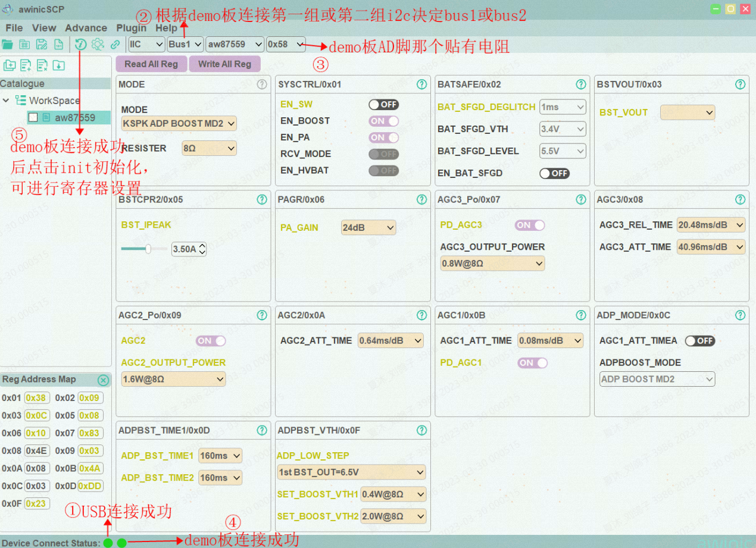Open the RESISTER 8Ω dropdown

(210, 148)
